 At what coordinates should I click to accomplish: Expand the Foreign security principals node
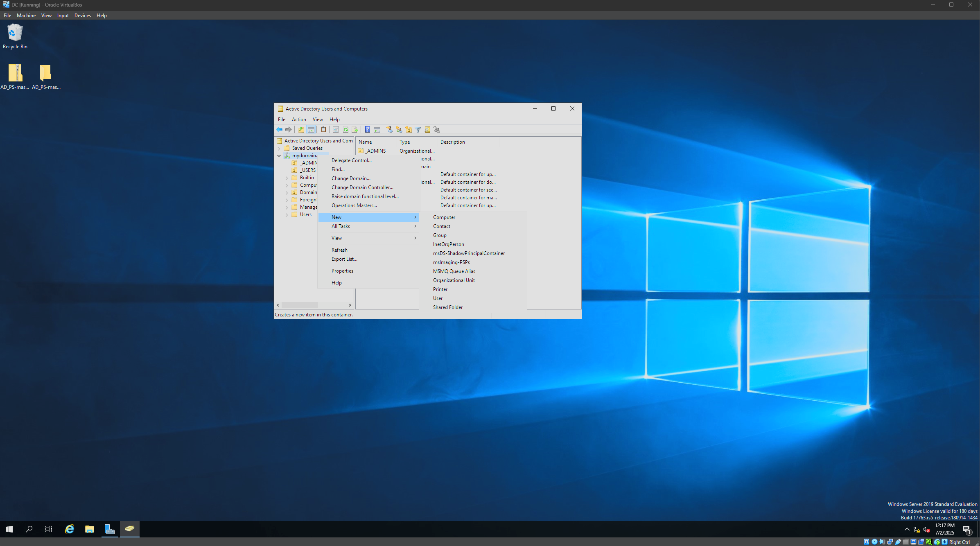point(287,200)
